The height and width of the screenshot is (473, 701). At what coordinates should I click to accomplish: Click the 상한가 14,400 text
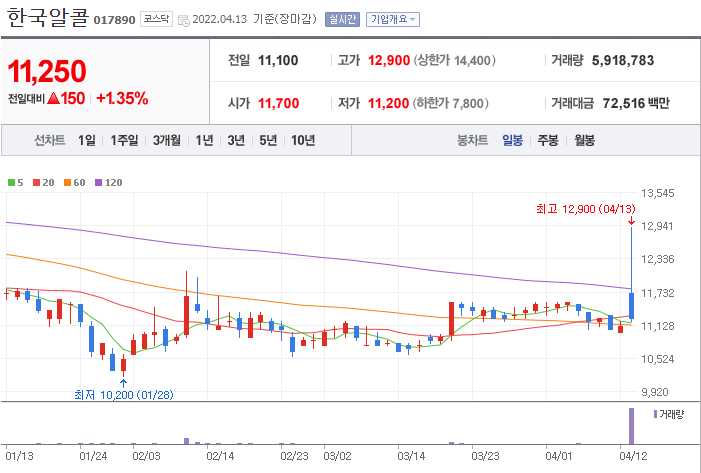click(455, 60)
